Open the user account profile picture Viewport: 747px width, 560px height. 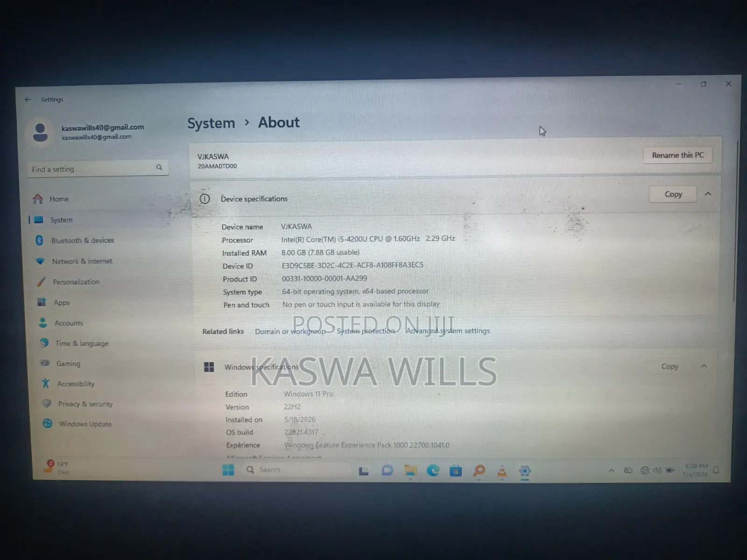tap(41, 133)
